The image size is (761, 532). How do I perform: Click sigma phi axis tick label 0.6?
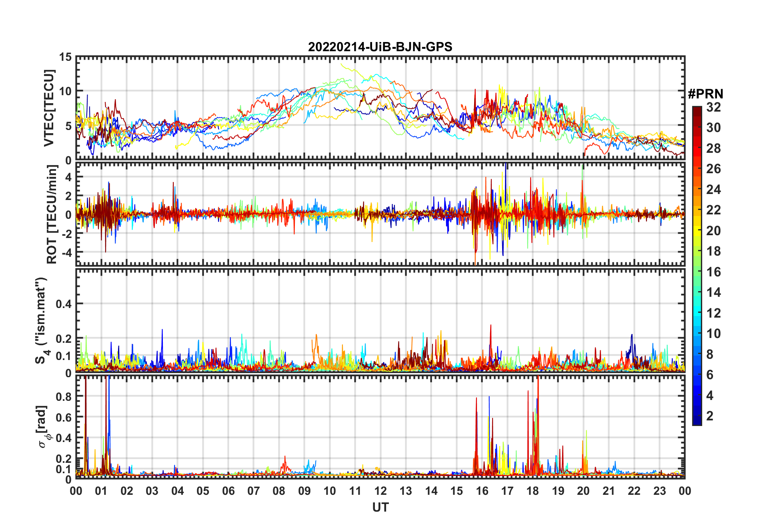[64, 418]
